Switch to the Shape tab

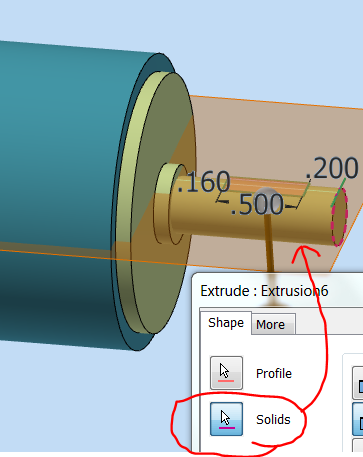click(x=226, y=323)
